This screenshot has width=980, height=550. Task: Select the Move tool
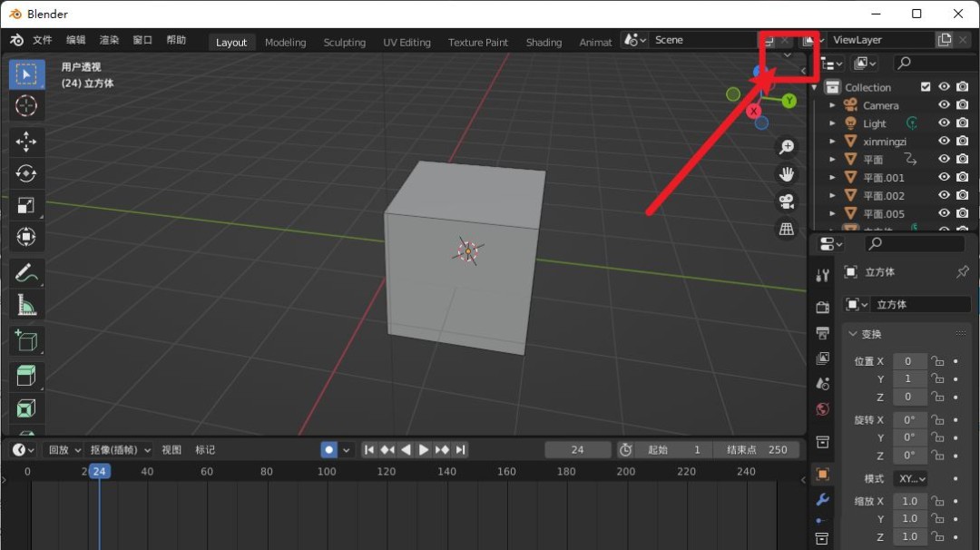pos(26,141)
